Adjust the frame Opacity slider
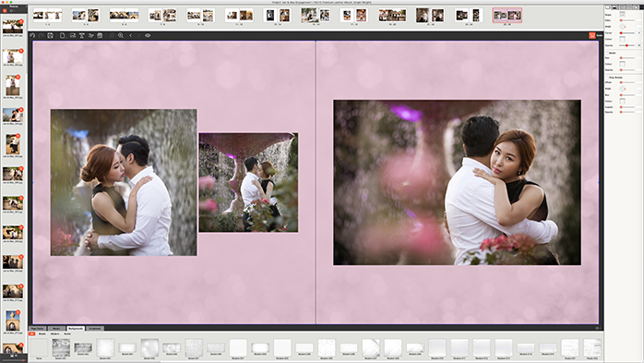This screenshot has height=363, width=644. pyautogui.click(x=626, y=45)
